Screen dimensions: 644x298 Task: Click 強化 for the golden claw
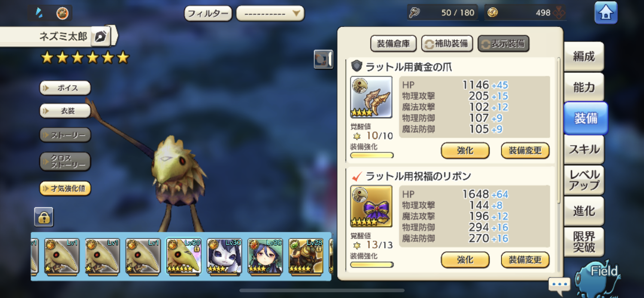tap(465, 151)
